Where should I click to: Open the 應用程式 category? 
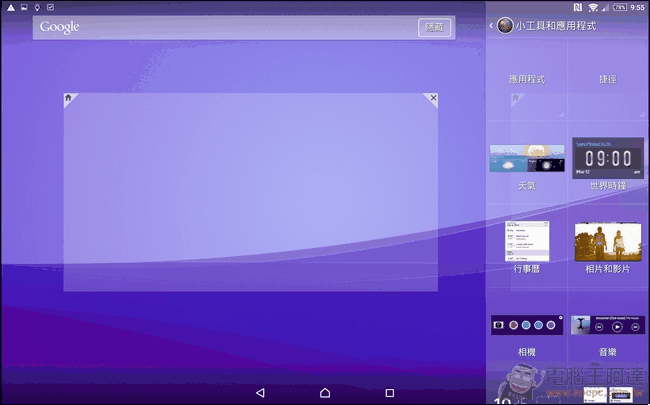click(x=527, y=80)
